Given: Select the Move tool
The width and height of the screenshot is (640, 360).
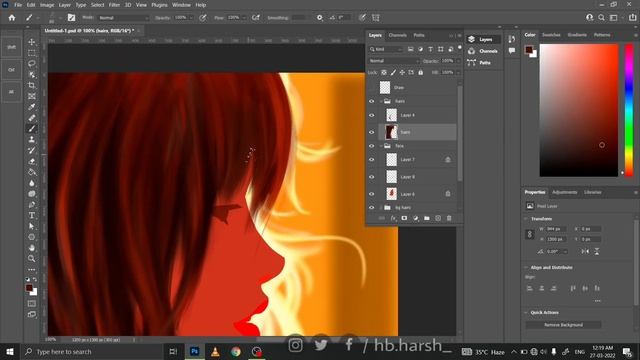Looking at the screenshot, I should point(31,42).
